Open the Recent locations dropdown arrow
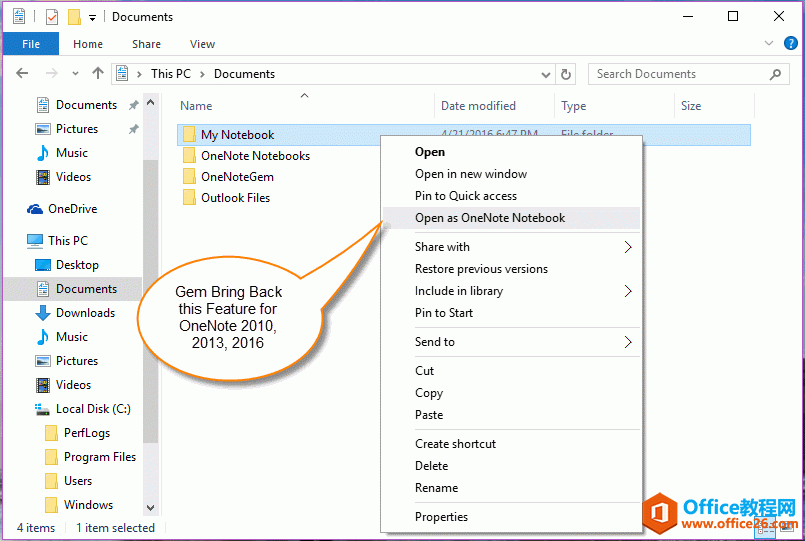 click(x=75, y=74)
